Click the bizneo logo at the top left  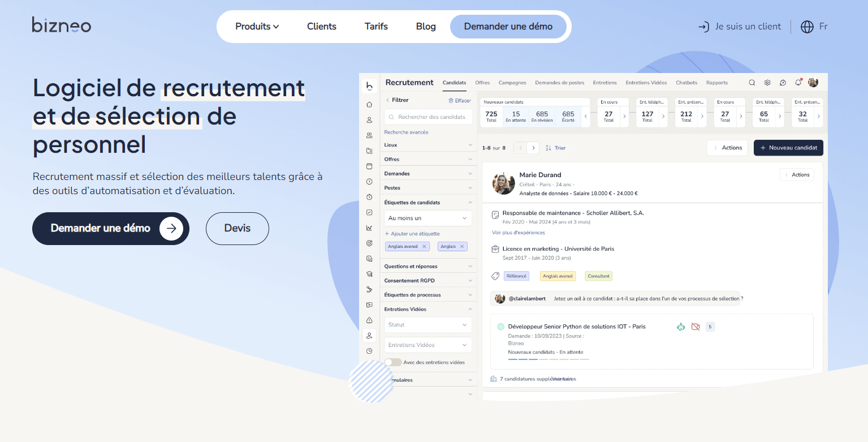click(62, 25)
